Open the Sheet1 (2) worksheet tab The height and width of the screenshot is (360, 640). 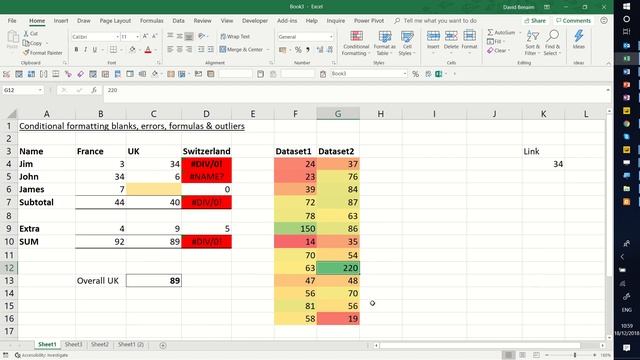click(131, 344)
